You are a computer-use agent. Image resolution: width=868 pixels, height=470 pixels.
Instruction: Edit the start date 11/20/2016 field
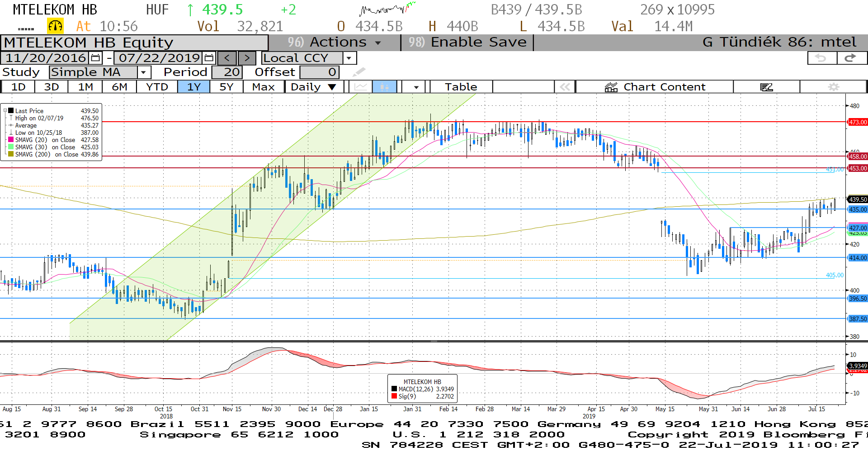[46, 58]
